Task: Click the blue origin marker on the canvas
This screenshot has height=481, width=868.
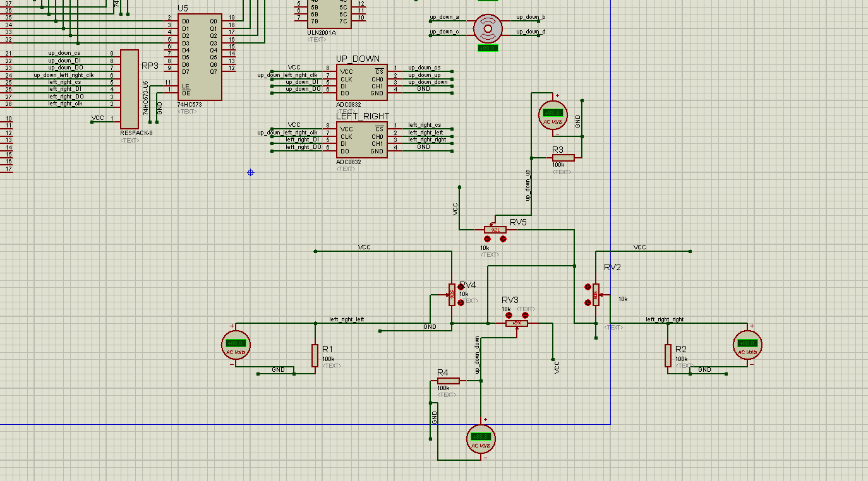Action: coord(251,172)
